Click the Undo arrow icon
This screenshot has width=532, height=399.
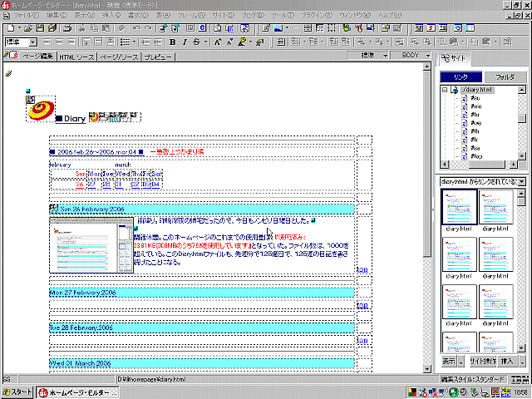pyautogui.click(x=137, y=27)
